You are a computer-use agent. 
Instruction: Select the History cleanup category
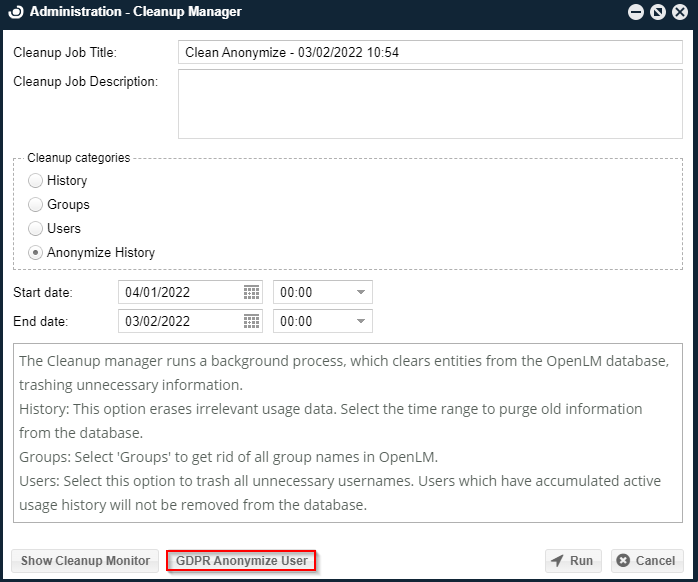(36, 181)
